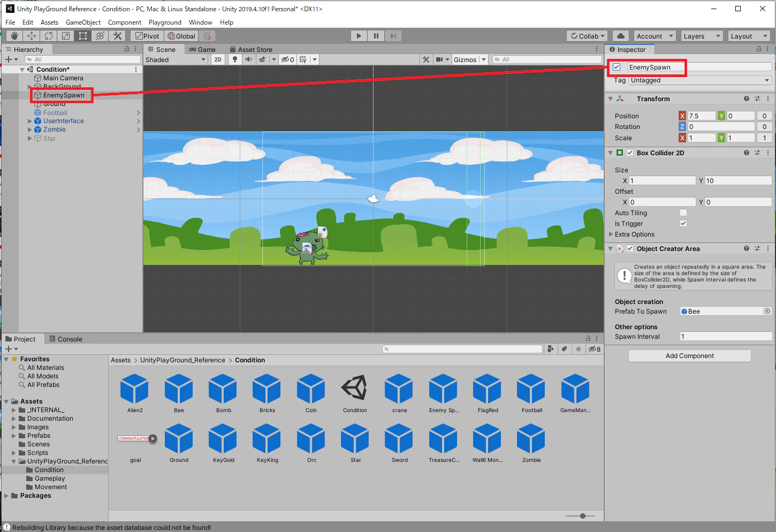The width and height of the screenshot is (776, 532).
Task: Disable the Object Creator Area component checkbox
Action: 630,248
